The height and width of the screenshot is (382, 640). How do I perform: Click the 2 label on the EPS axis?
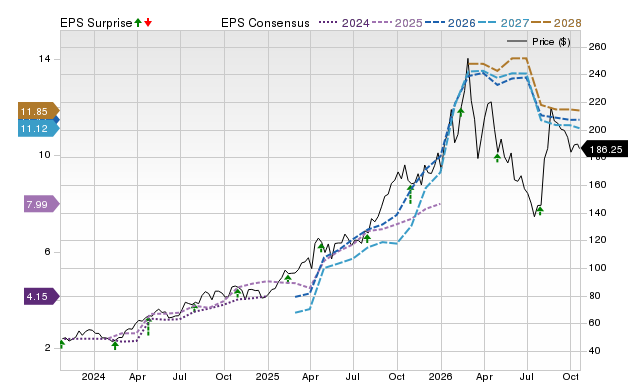click(47, 348)
